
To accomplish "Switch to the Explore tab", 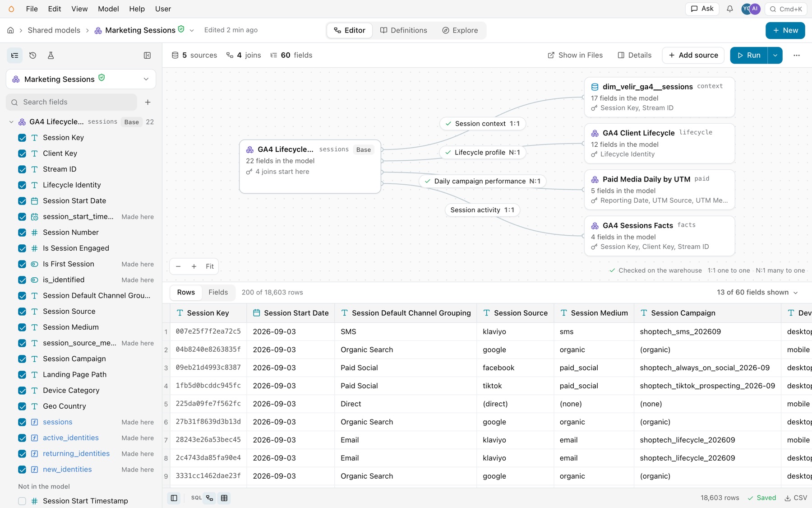I will point(460,30).
